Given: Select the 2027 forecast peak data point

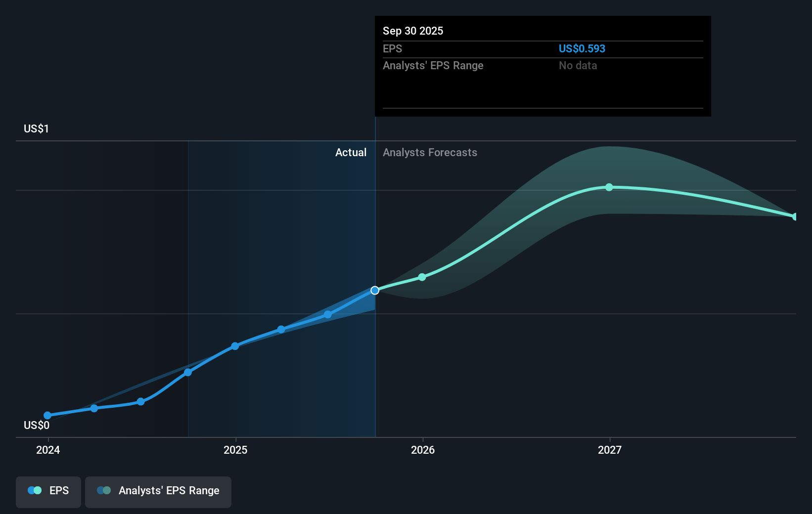Looking at the screenshot, I should pos(610,187).
